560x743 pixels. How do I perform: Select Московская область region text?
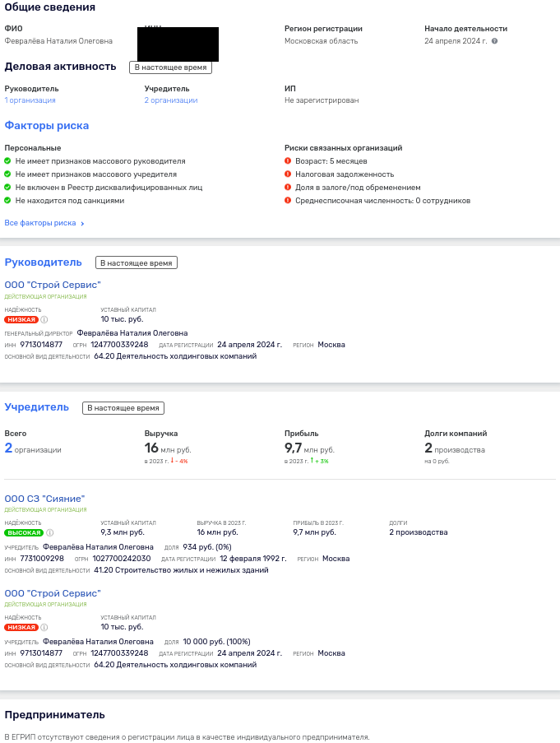pyautogui.click(x=321, y=41)
